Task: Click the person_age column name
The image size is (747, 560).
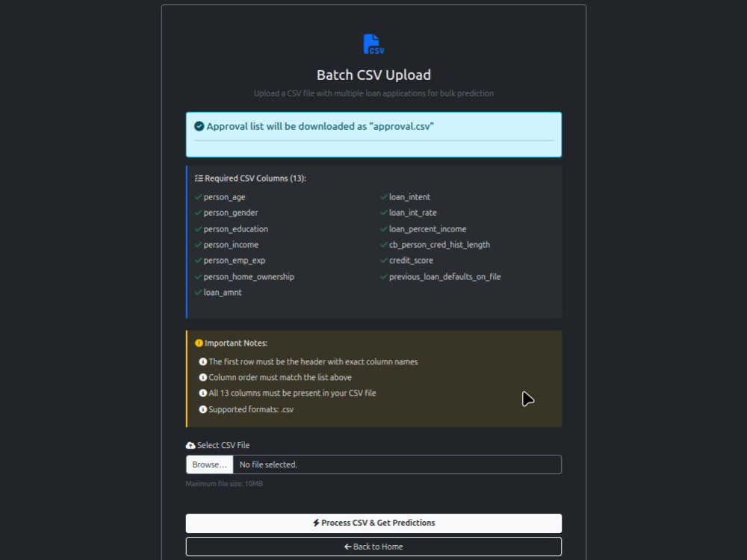Action: (x=224, y=197)
